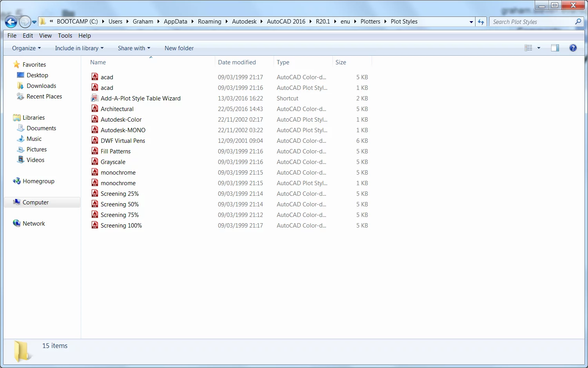
Task: Select the Add-A-Plot Style Table Wizard shortcut icon
Action: click(94, 98)
